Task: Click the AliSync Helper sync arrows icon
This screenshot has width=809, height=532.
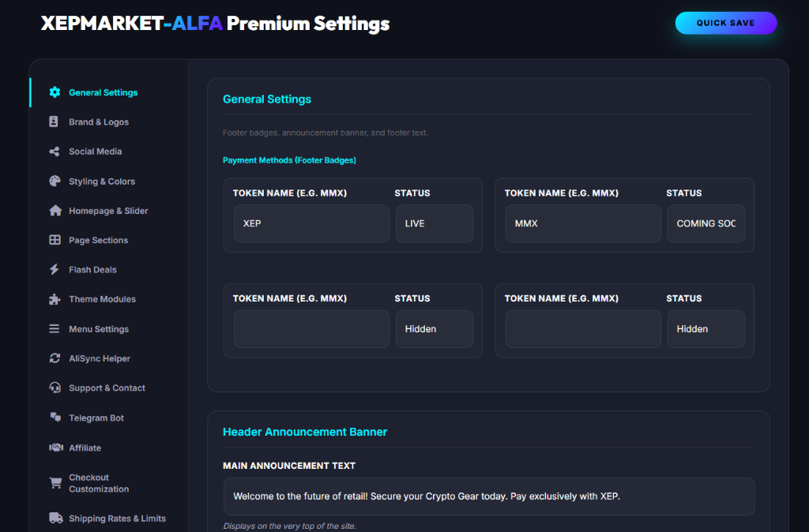Action: tap(55, 358)
